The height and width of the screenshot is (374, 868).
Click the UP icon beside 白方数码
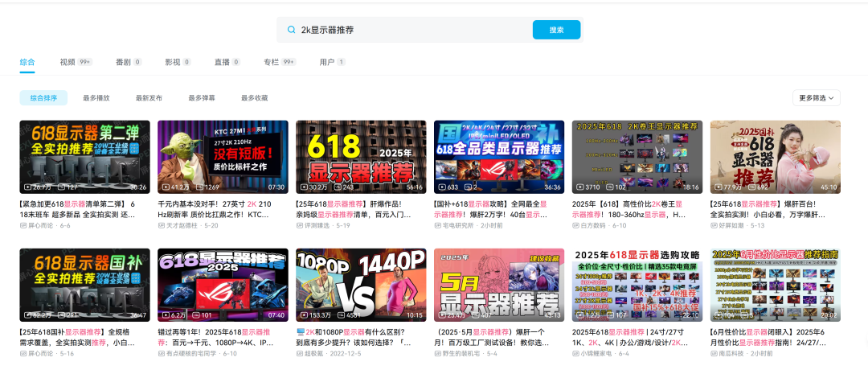point(576,226)
